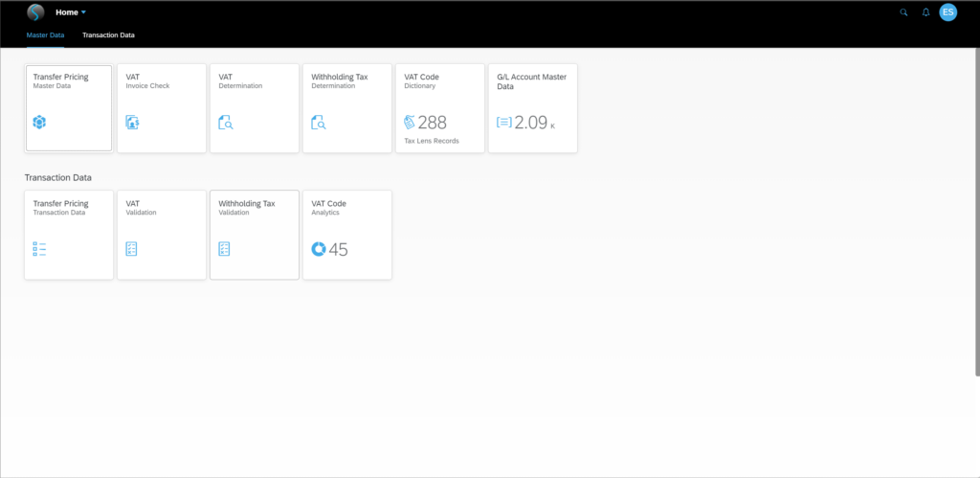
Task: Open the VAT Validation tile title
Action: 132,203
